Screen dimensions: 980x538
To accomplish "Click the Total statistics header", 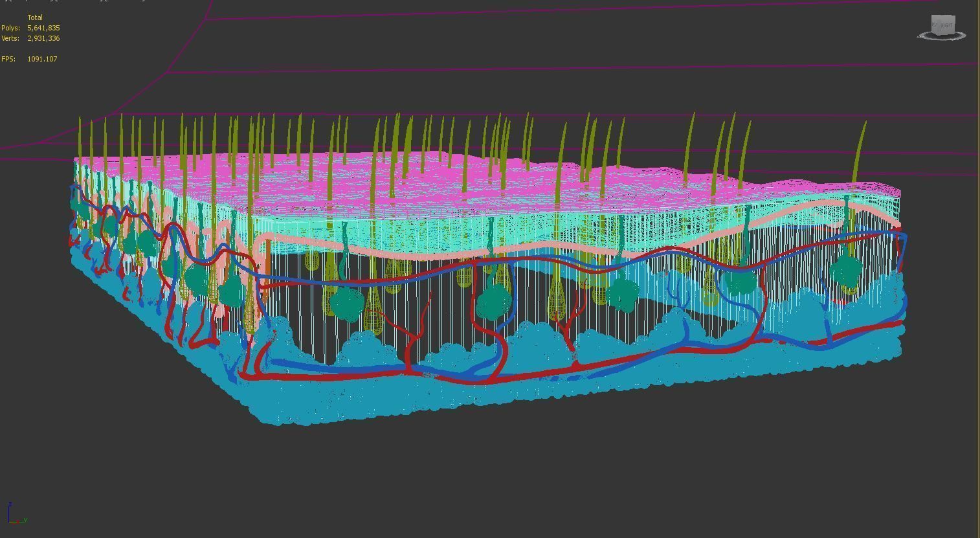I will click(35, 17).
